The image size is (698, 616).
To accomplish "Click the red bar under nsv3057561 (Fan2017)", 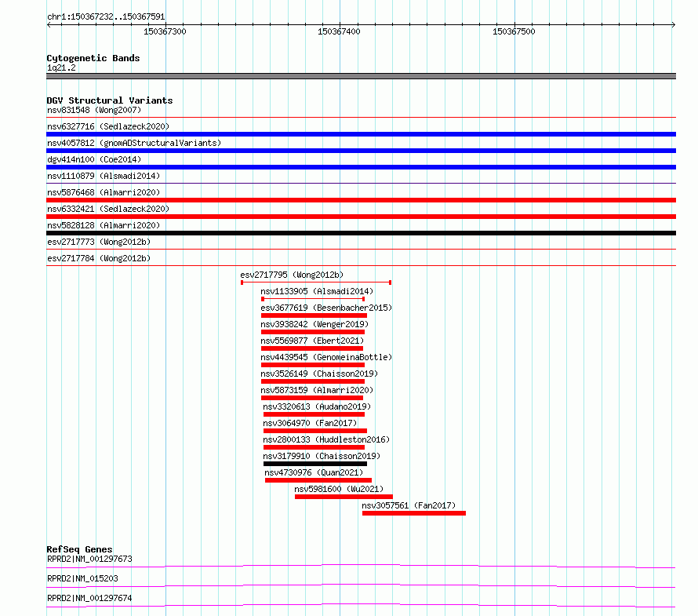I will [x=414, y=513].
